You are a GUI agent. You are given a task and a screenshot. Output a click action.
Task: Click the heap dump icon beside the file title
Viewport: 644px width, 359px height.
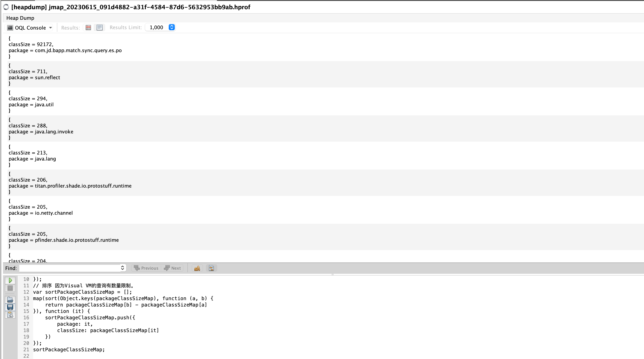point(6,7)
